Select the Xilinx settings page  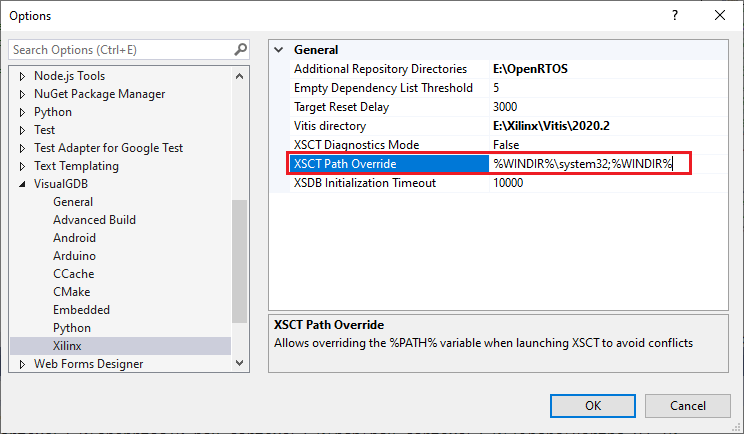tap(67, 346)
